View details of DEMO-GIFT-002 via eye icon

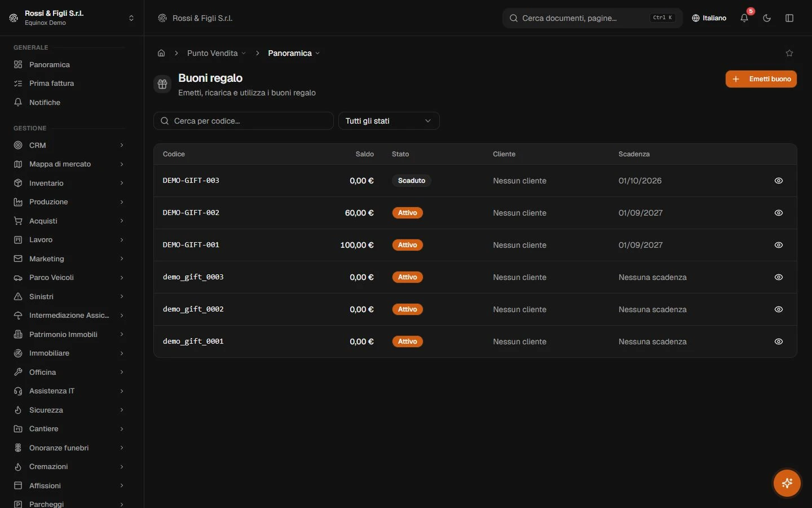coord(779,213)
